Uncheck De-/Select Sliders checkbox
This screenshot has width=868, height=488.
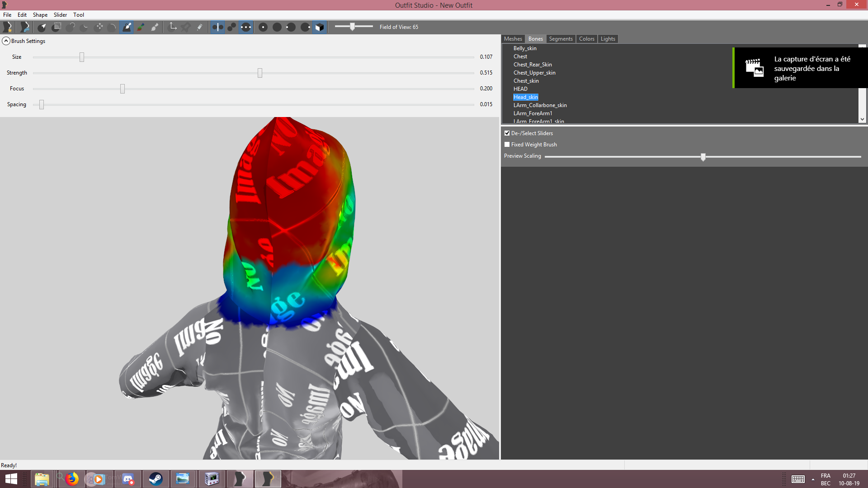(507, 133)
